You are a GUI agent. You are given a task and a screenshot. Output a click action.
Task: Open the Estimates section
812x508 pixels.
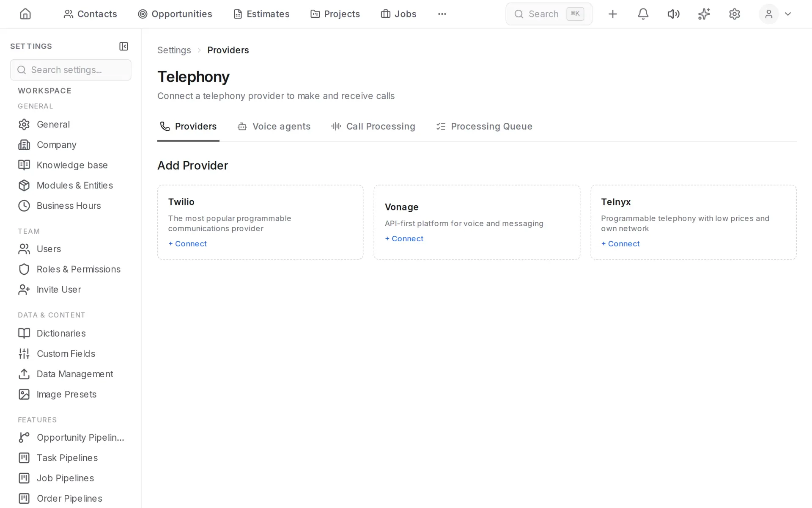[x=261, y=14]
